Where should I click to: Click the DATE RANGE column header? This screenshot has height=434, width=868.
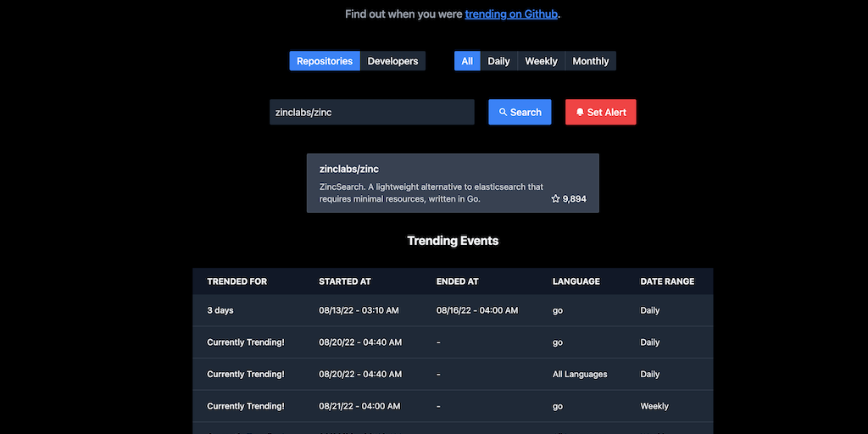[667, 281]
